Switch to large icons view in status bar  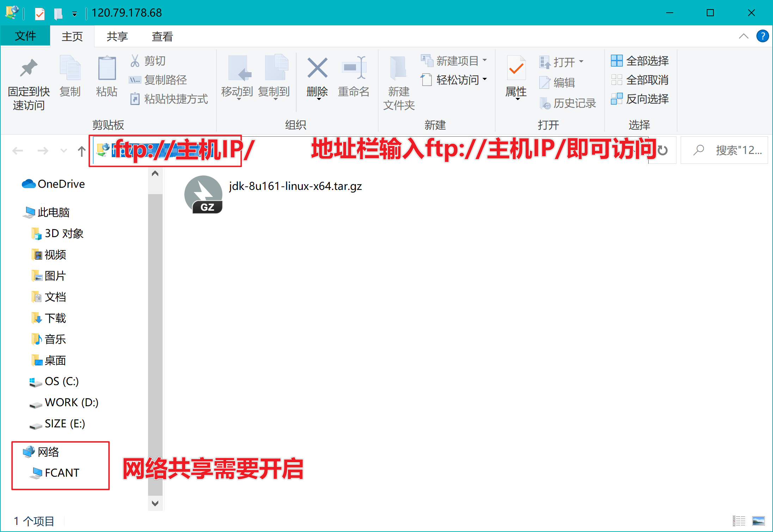(x=758, y=520)
